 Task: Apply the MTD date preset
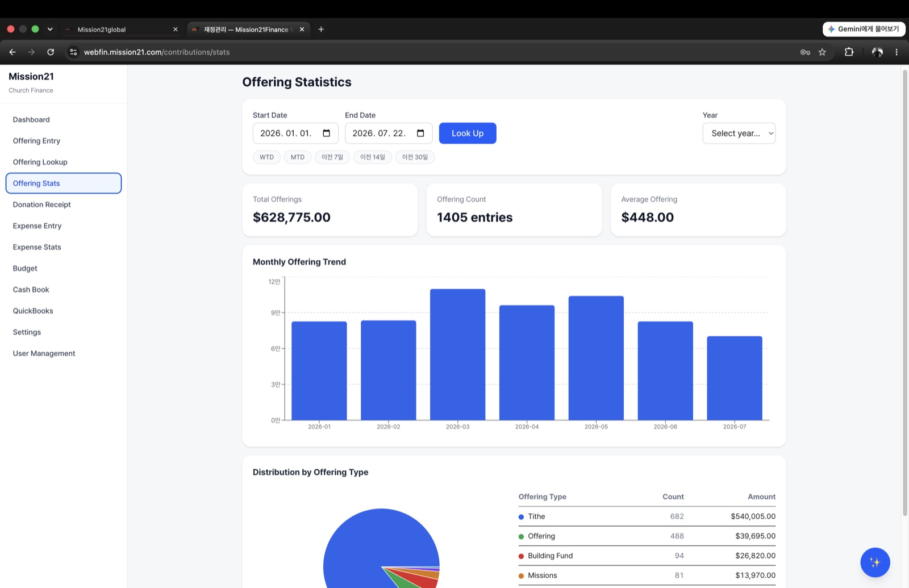[298, 157]
